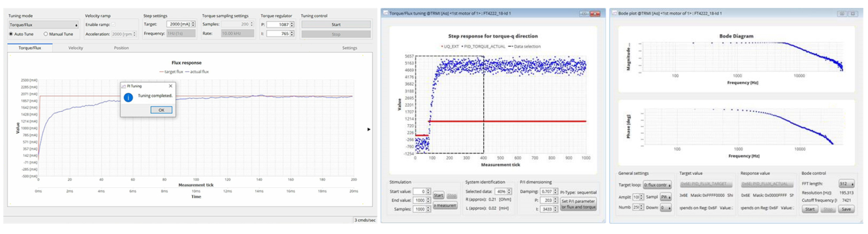
Task: Click the Data selection legend entry
Action: tap(524, 46)
